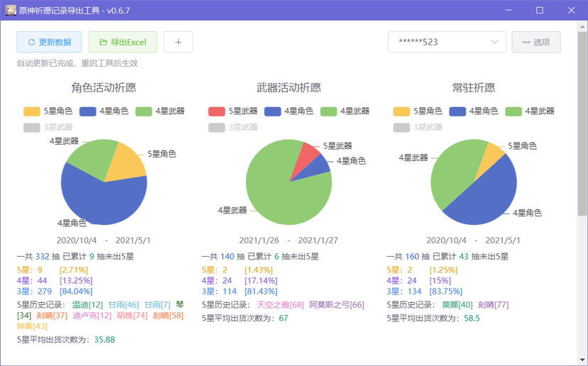The image size is (588, 366).
Task: Toggle 5星角色 legend in 角色活动祈愿 chart
Action: [48, 111]
